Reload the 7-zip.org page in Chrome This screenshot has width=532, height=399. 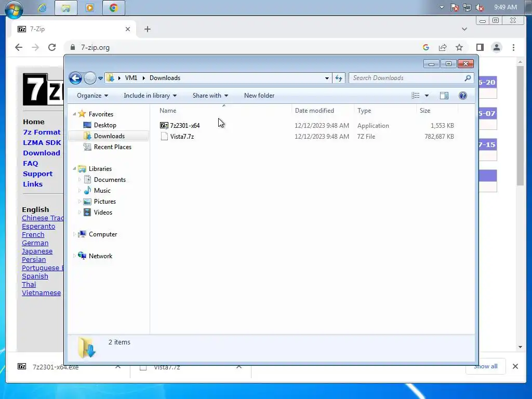pyautogui.click(x=52, y=47)
